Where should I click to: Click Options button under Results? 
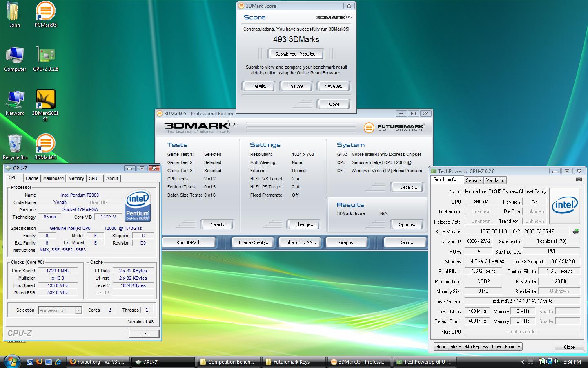point(408,224)
